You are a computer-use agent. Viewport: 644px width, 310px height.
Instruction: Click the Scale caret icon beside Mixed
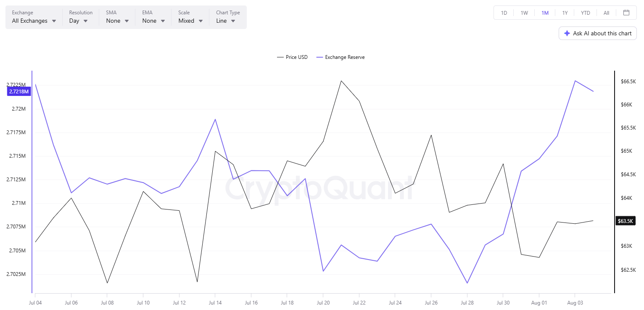point(201,21)
